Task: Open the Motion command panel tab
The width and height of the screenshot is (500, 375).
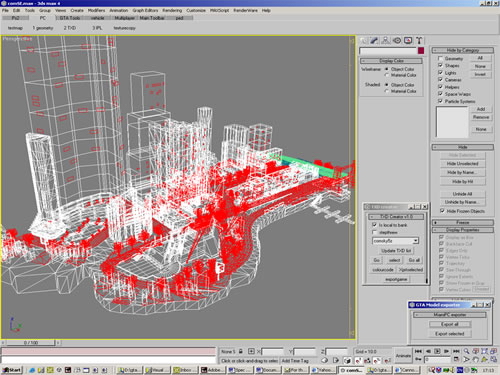Action: pyautogui.click(x=397, y=41)
